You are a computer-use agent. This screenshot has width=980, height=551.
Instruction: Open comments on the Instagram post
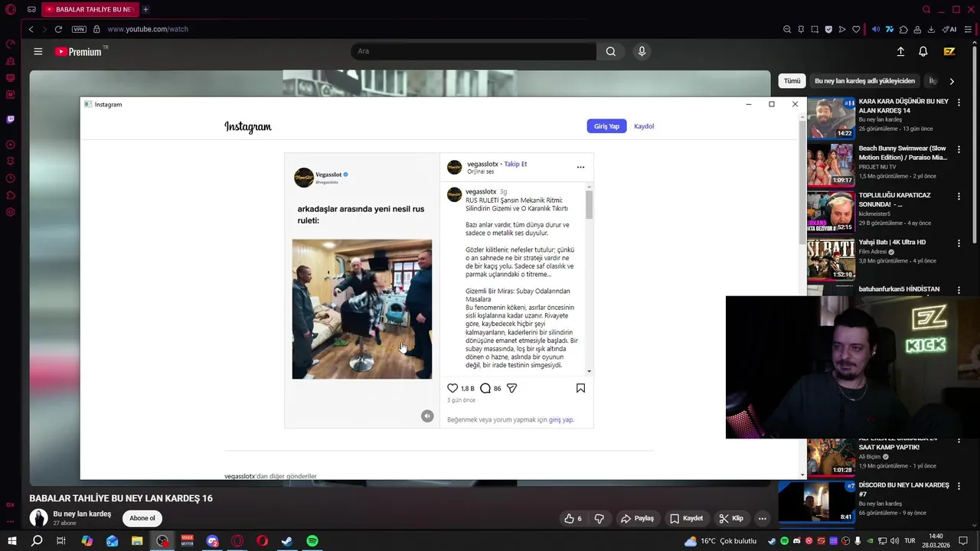click(x=485, y=388)
